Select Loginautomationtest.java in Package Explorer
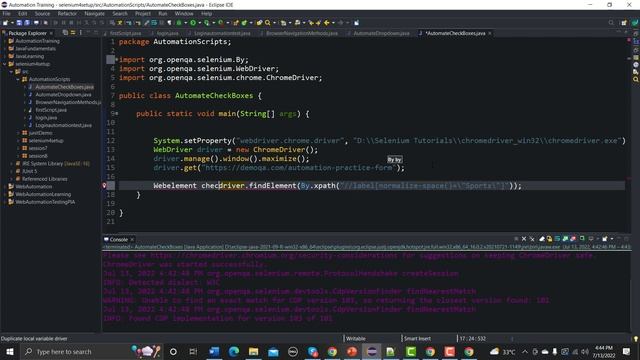The width and height of the screenshot is (640, 360). click(63, 125)
